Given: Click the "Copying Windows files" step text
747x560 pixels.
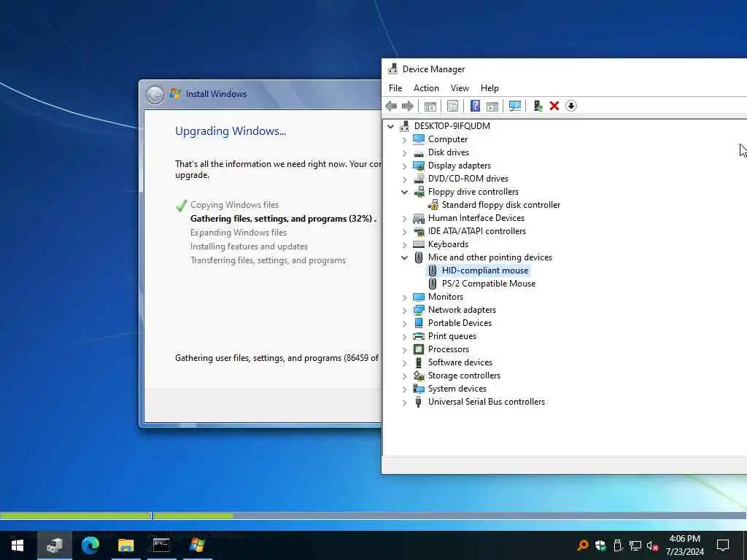Looking at the screenshot, I should pos(234,205).
